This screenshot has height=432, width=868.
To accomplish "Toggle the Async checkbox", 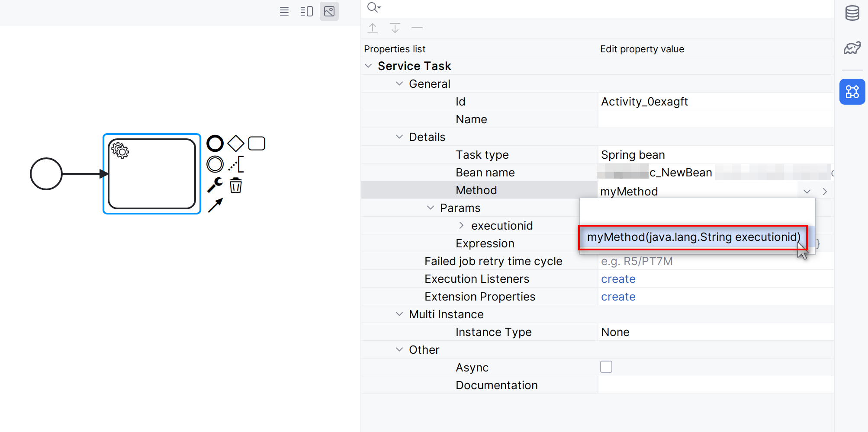I will [606, 367].
